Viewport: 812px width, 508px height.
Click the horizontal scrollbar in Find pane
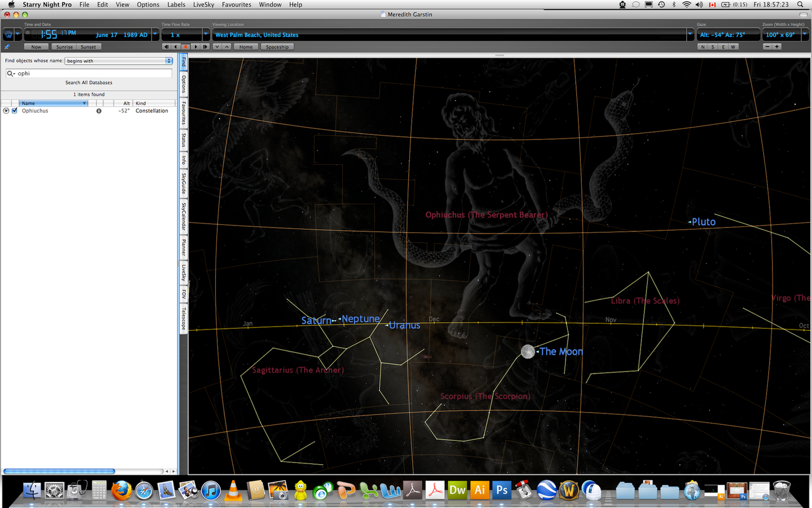(x=59, y=471)
